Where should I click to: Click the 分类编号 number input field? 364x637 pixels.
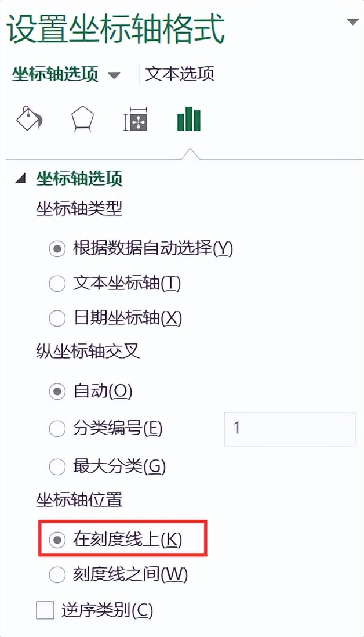[x=289, y=429]
